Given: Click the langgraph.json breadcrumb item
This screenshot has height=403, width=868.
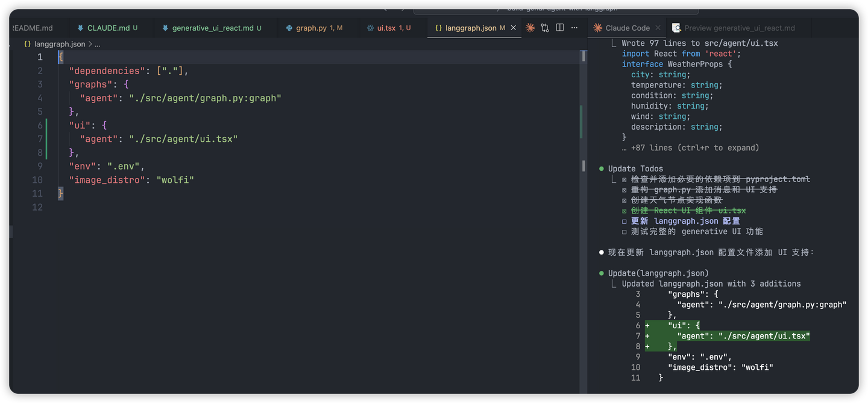Looking at the screenshot, I should (x=60, y=44).
